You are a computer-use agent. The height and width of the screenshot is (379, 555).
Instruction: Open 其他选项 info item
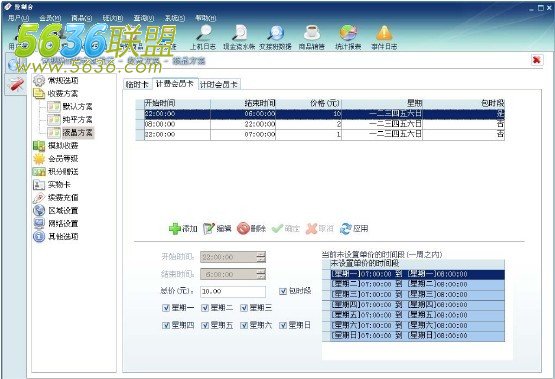(56, 236)
